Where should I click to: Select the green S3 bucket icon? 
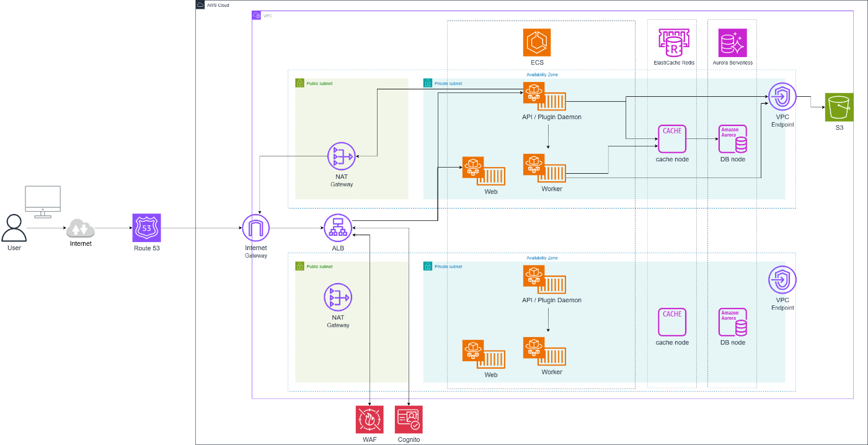click(x=839, y=107)
